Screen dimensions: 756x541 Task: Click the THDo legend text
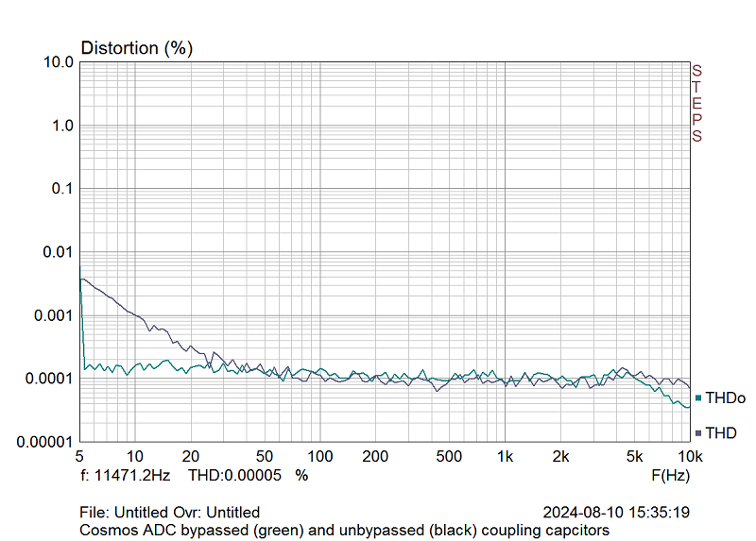(726, 397)
